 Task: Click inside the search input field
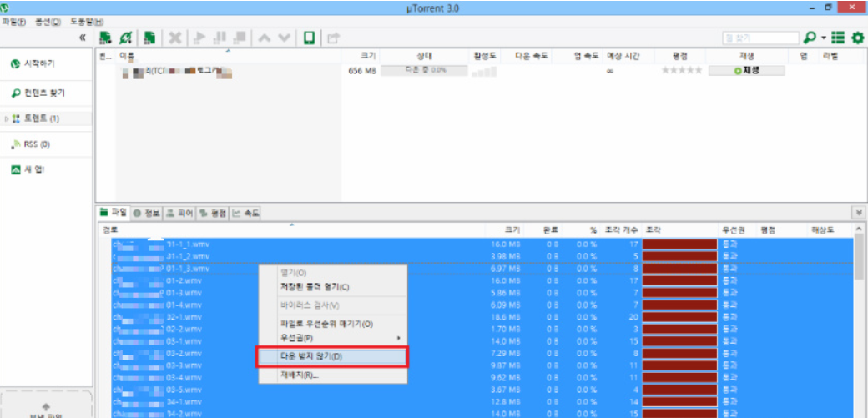(759, 38)
